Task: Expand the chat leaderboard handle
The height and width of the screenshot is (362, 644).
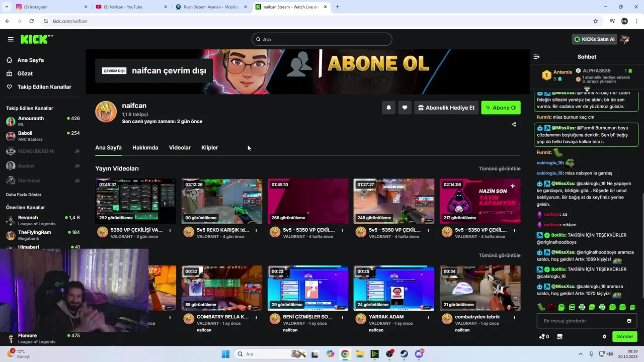Action: [x=587, y=89]
